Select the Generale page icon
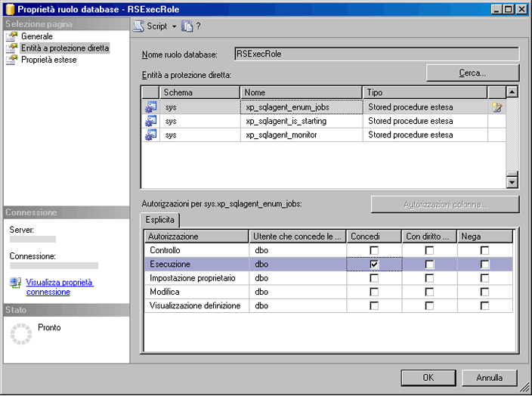The height and width of the screenshot is (396, 532). pyautogui.click(x=11, y=36)
